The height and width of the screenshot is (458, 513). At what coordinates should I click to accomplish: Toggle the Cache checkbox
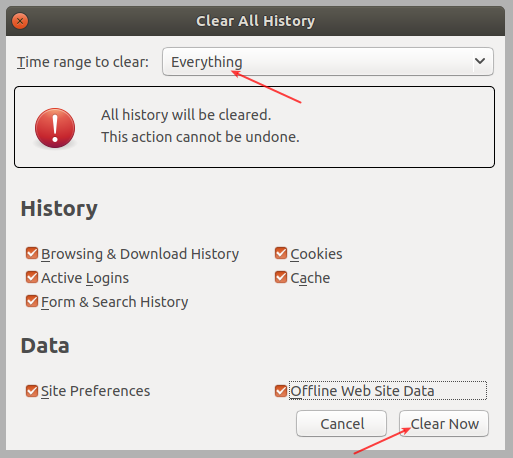pyautogui.click(x=281, y=277)
